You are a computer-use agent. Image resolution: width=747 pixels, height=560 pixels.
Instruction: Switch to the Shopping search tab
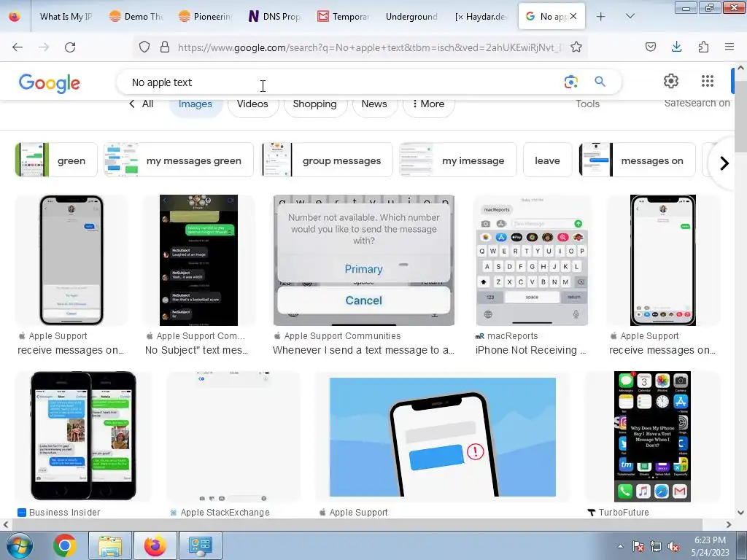click(315, 104)
